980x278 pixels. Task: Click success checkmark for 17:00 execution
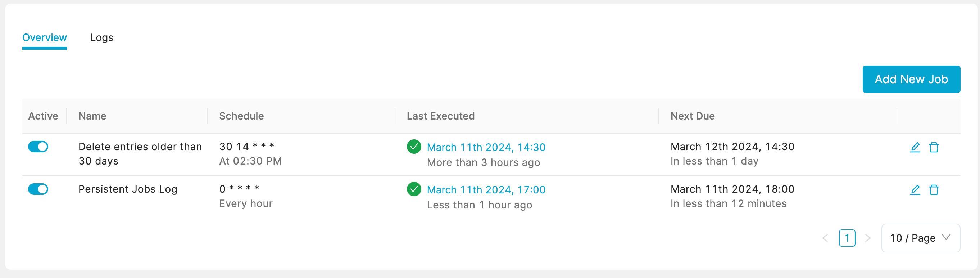coord(413,189)
